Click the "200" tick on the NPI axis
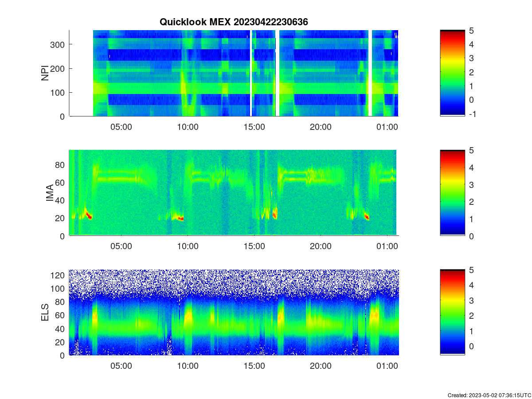Viewport: 532px width, 399px height. 58,68
